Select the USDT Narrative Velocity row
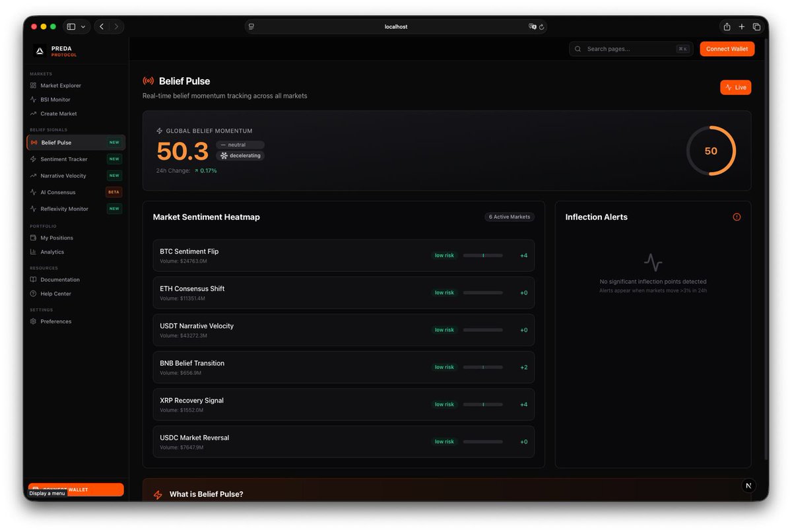 [344, 330]
